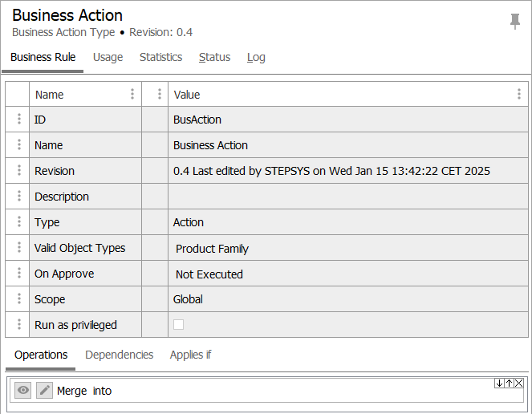Select the Product Family value cell
The image size is (532, 414).
click(212, 249)
